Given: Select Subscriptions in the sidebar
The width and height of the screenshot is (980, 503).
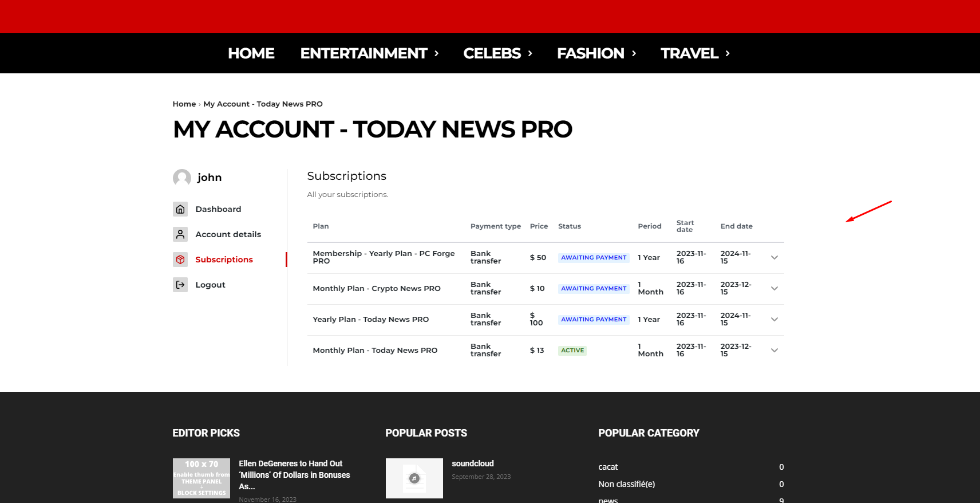Looking at the screenshot, I should coord(224,260).
